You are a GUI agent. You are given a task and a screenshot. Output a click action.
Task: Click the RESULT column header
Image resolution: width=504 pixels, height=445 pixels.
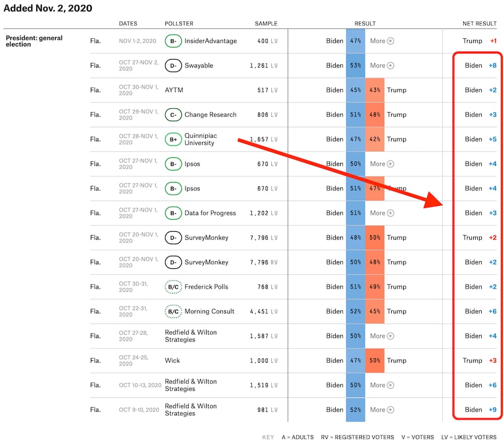coord(365,24)
